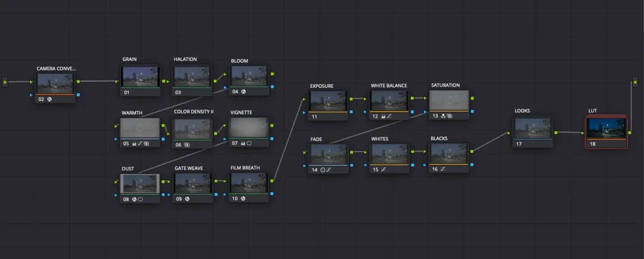The width and height of the screenshot is (644, 259).
Task: Select the HALATION node thumbnail
Action: [192, 76]
